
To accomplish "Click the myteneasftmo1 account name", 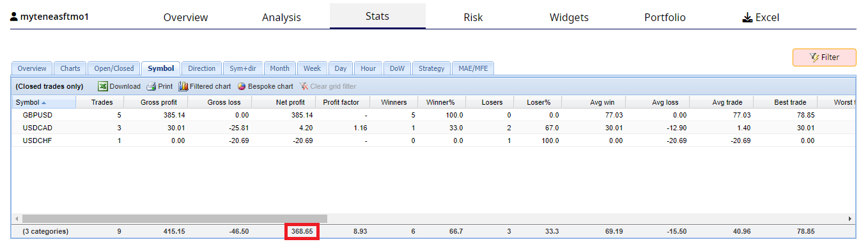I will pyautogui.click(x=55, y=17).
